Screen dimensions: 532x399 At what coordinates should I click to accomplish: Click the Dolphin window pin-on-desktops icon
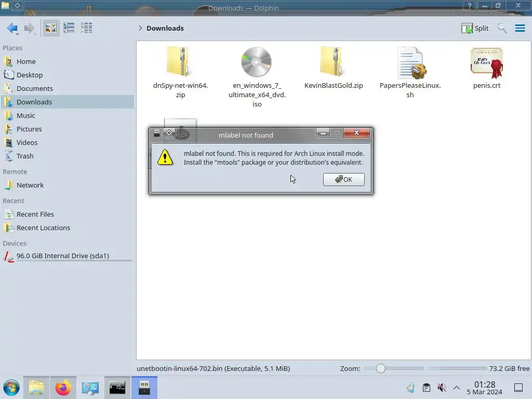[x=17, y=5]
